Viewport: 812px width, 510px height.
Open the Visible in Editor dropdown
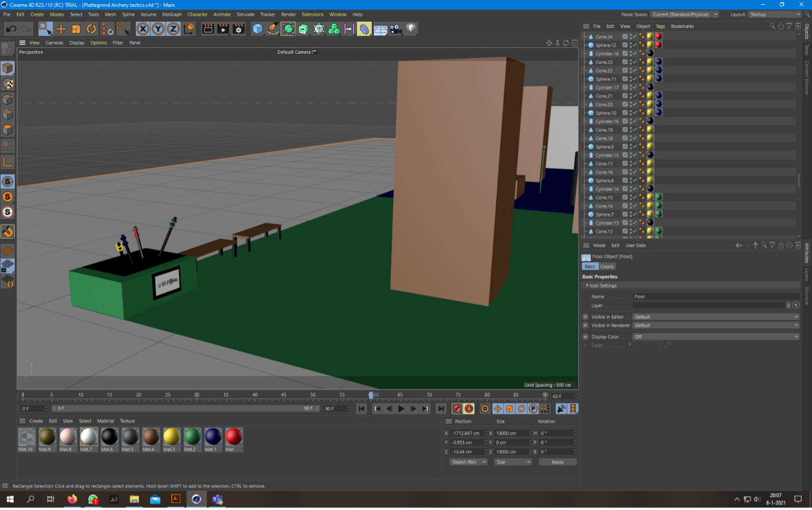[x=716, y=317]
